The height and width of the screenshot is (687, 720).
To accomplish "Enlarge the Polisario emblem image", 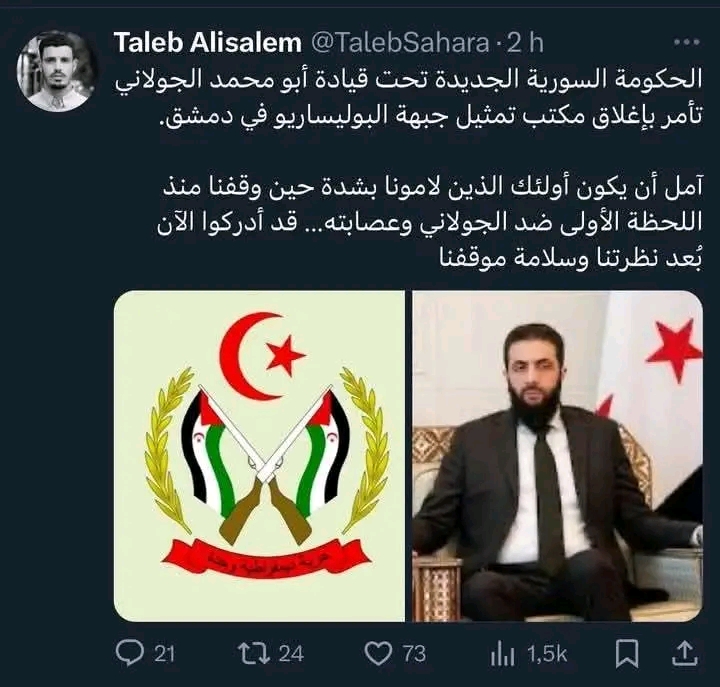I will [259, 456].
